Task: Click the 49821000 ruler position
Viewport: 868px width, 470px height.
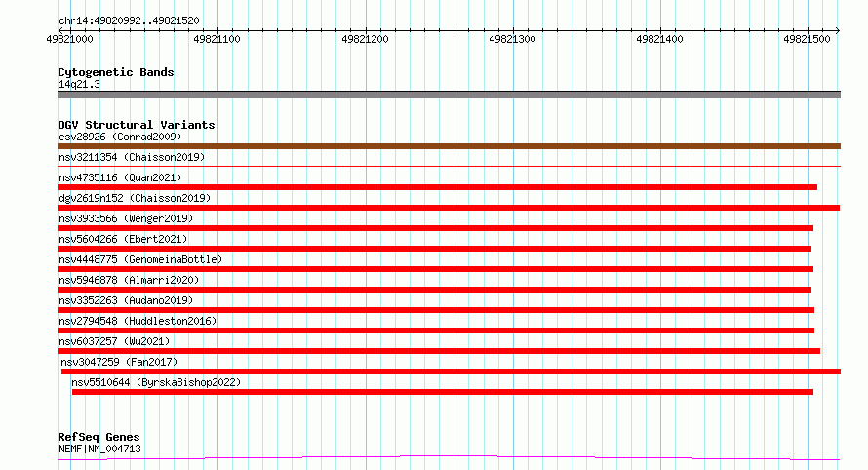Action: 70,39
